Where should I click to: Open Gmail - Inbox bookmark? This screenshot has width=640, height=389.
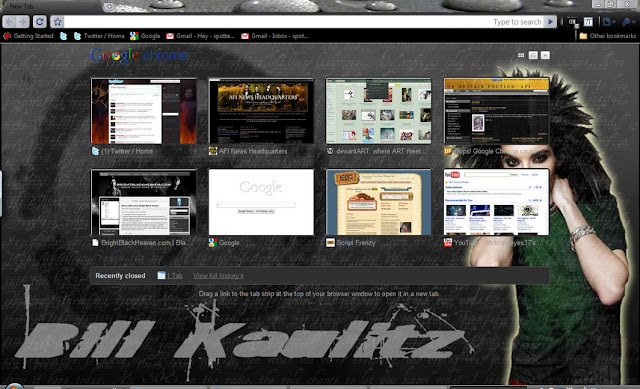274,36
